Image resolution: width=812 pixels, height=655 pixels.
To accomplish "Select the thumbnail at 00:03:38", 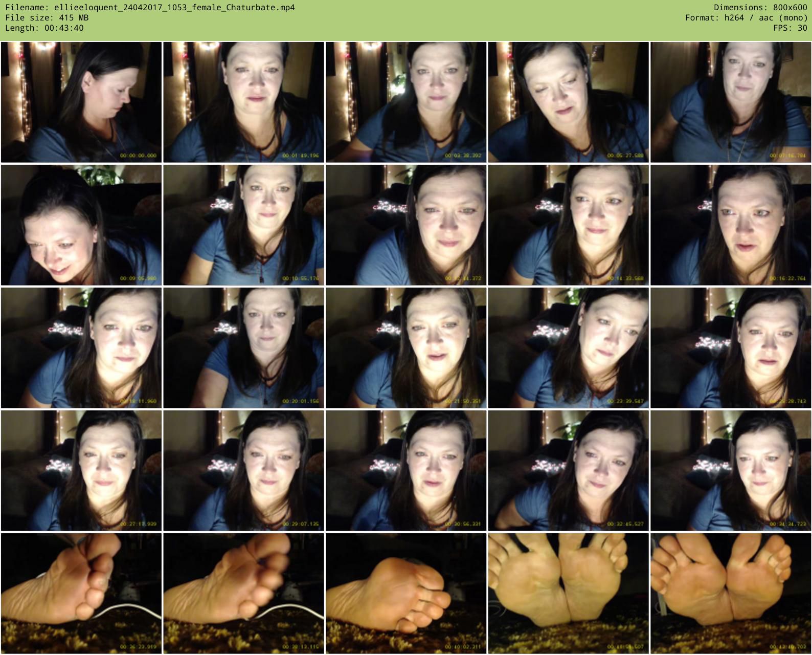I will [x=406, y=102].
